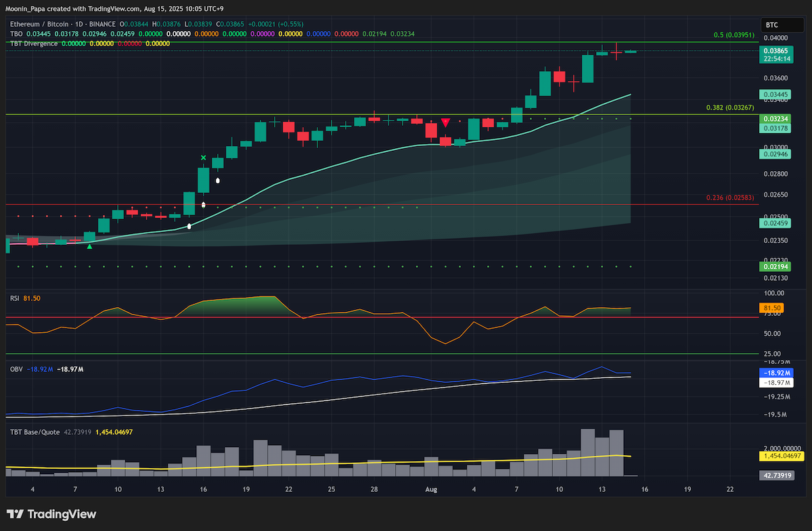812x531 pixels.
Task: Select the BTC currency button
Action: pos(771,25)
